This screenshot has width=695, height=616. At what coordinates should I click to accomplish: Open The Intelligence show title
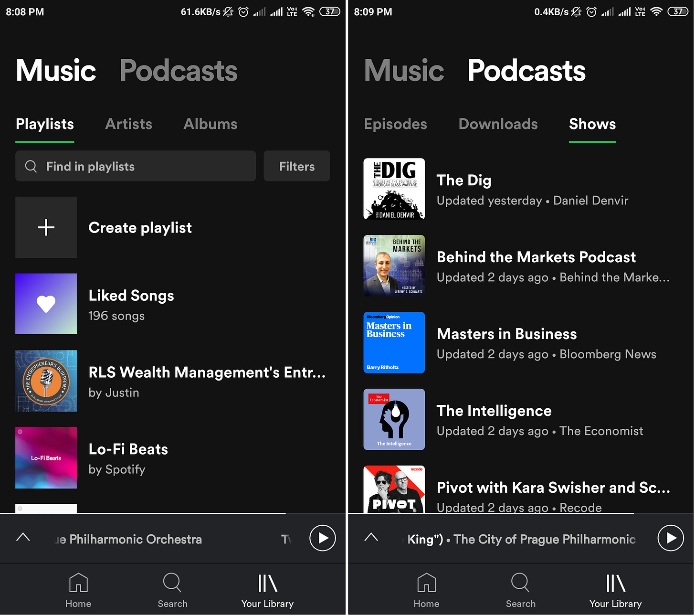point(494,411)
